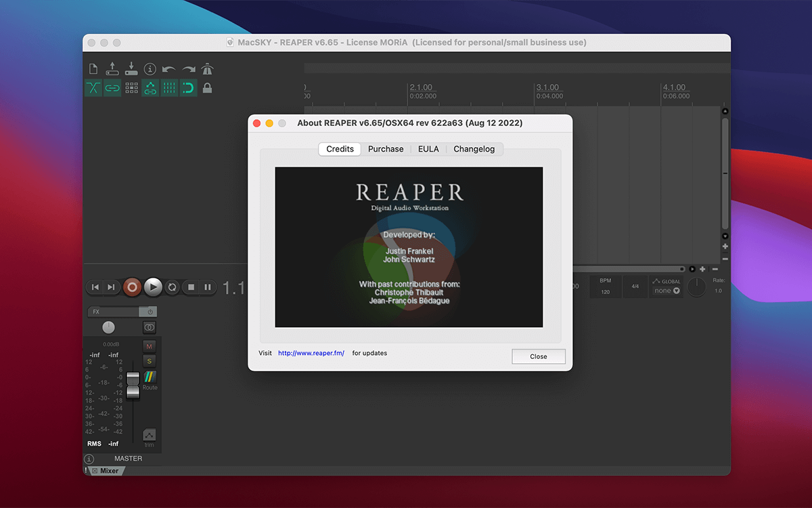This screenshot has width=812, height=508.
Task: Toggle the metronome icon in the toolbar
Action: 207,69
